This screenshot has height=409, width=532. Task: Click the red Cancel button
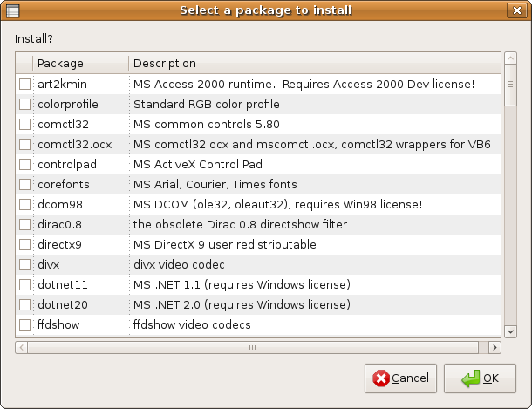[x=400, y=378]
